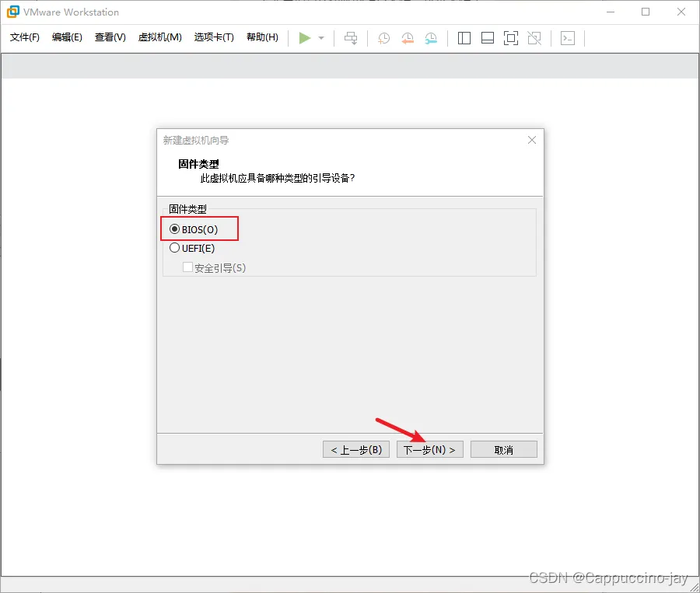Revert to snapshot using the orange arrow icon

click(407, 38)
